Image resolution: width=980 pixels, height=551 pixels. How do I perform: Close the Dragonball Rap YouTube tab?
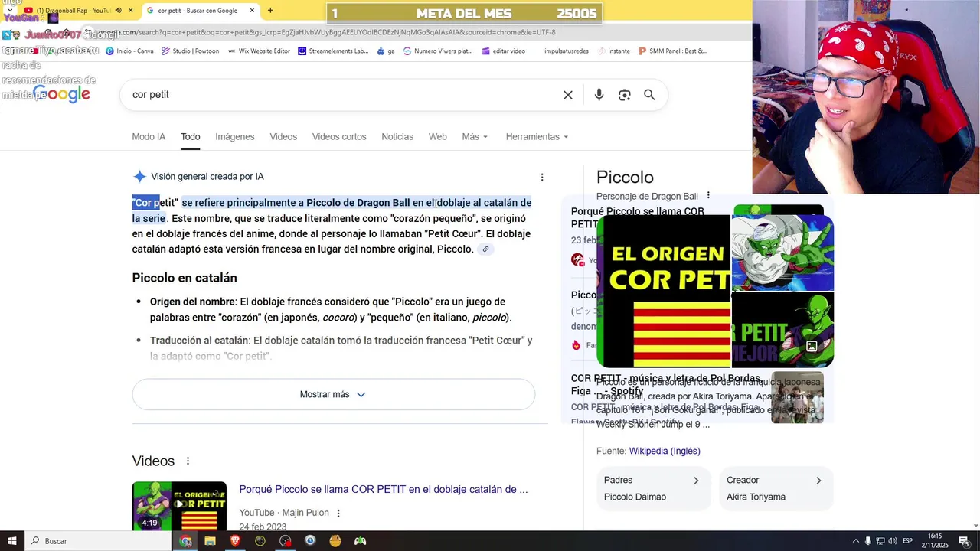coord(130,11)
